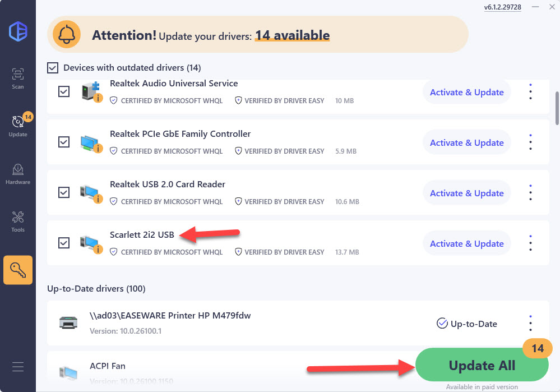Image resolution: width=560 pixels, height=392 pixels.
Task: Click the orange key license icon
Action: pyautogui.click(x=18, y=270)
